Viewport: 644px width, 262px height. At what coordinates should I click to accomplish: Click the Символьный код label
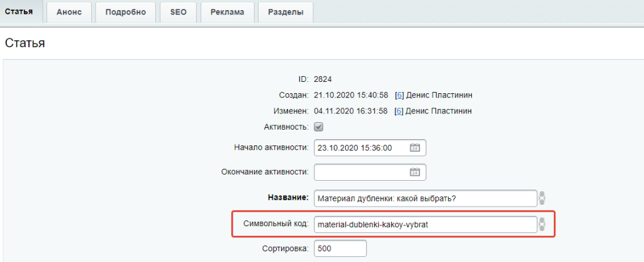276,224
